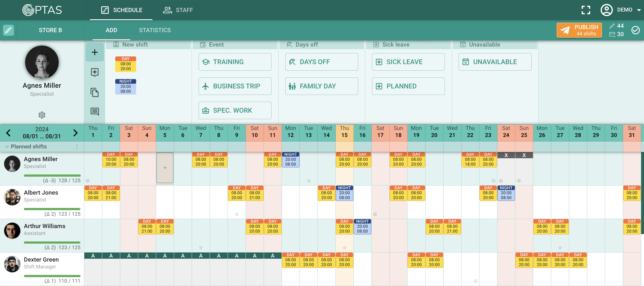This screenshot has width=644, height=286.
Task: Select the NIGHT 20:00-08:00 shift template
Action: (x=125, y=87)
